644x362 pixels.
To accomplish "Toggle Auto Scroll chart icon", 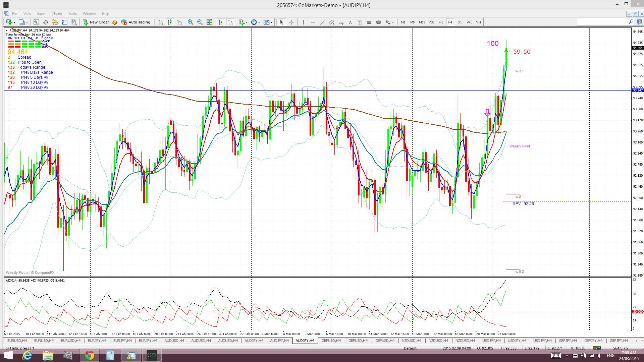I will click(x=221, y=22).
